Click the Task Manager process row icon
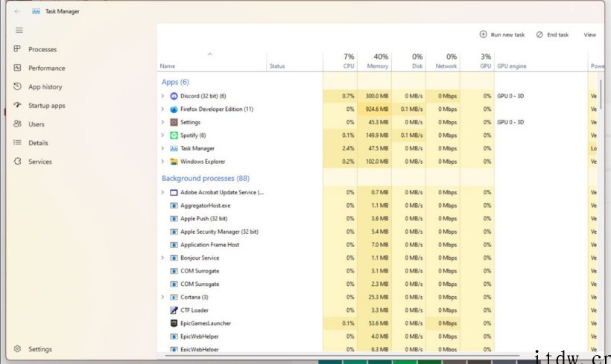 click(174, 148)
